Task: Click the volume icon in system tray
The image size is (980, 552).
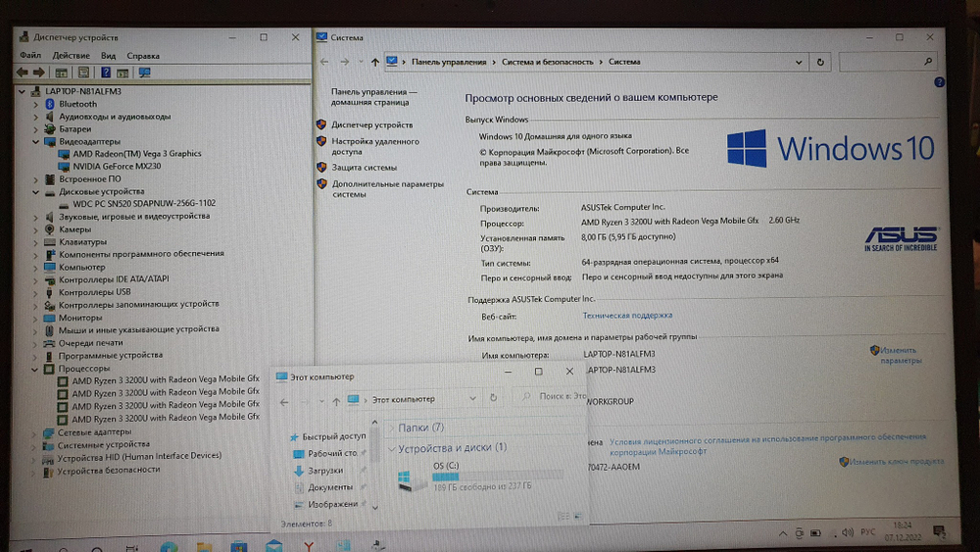Action: click(x=848, y=532)
